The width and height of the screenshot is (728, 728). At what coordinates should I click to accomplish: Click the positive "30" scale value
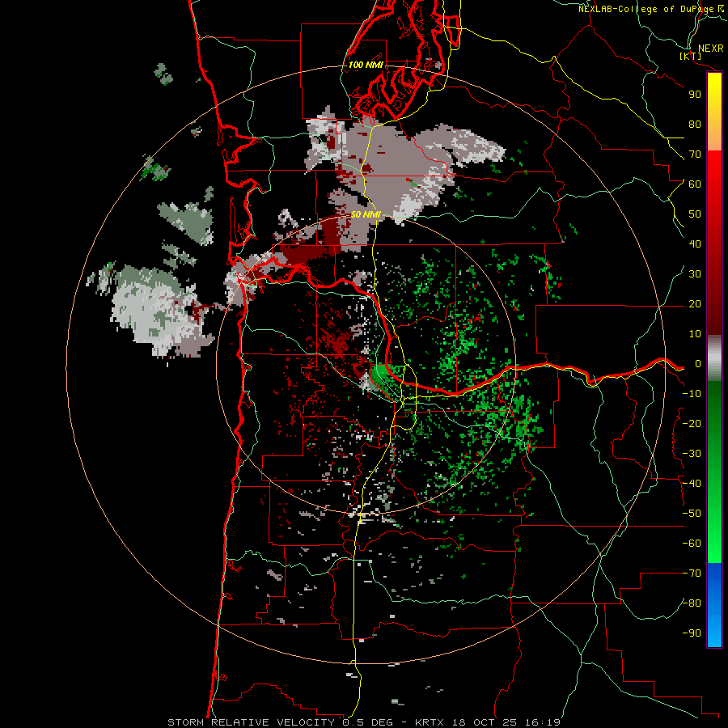tap(695, 274)
